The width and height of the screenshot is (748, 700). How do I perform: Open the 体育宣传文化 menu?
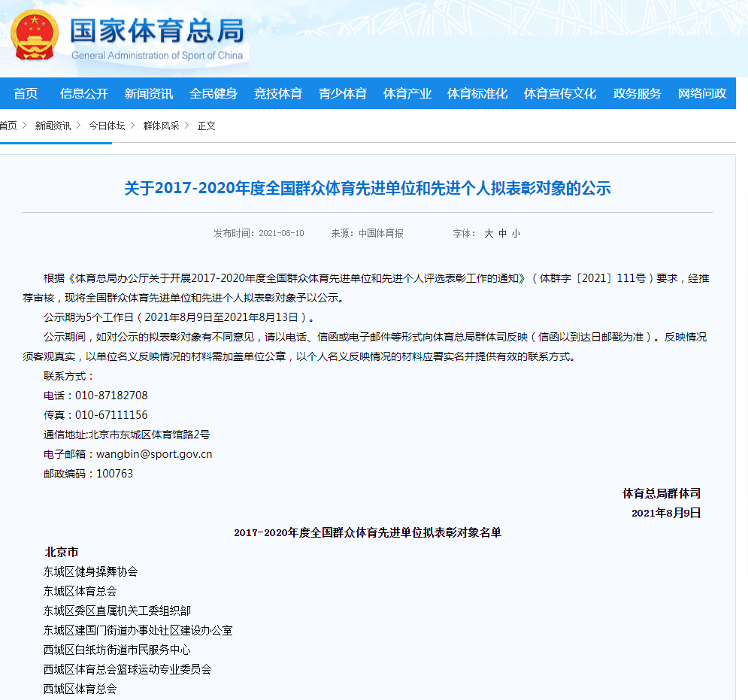click(560, 94)
